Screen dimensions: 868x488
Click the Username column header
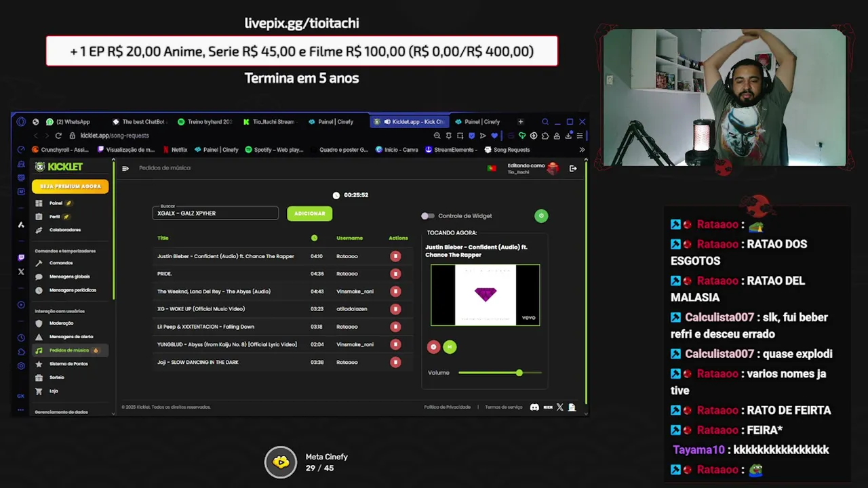tap(349, 238)
